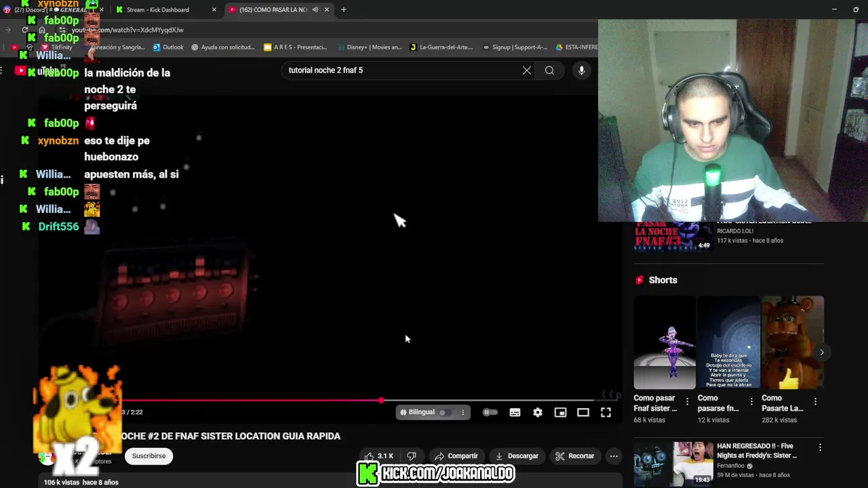This screenshot has width=868, height=488.
Task: Open the purple ballerina short thumbnail
Action: pos(665,342)
